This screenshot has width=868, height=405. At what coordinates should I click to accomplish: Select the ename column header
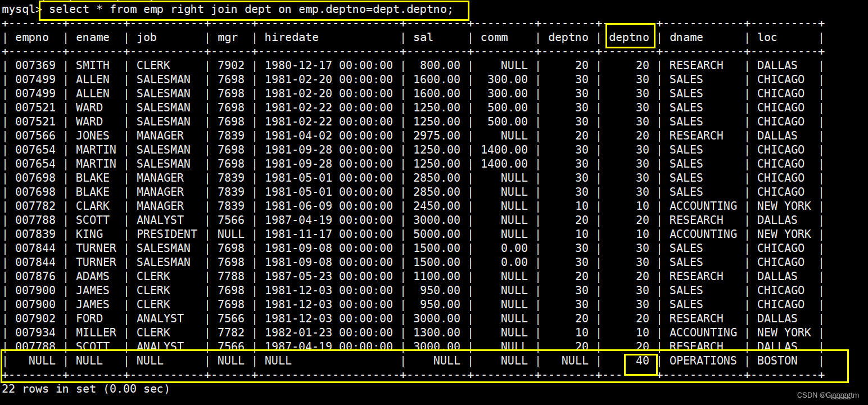(93, 38)
